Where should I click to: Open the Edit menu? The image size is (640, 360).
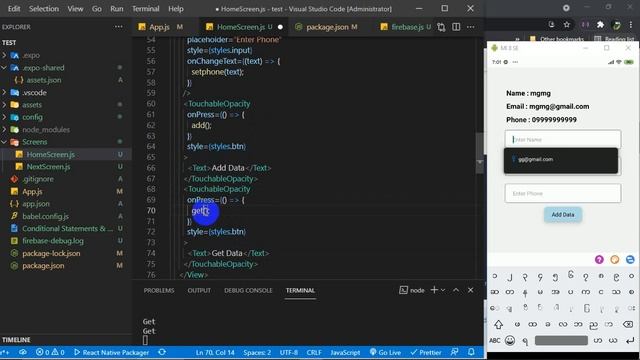pos(14,9)
